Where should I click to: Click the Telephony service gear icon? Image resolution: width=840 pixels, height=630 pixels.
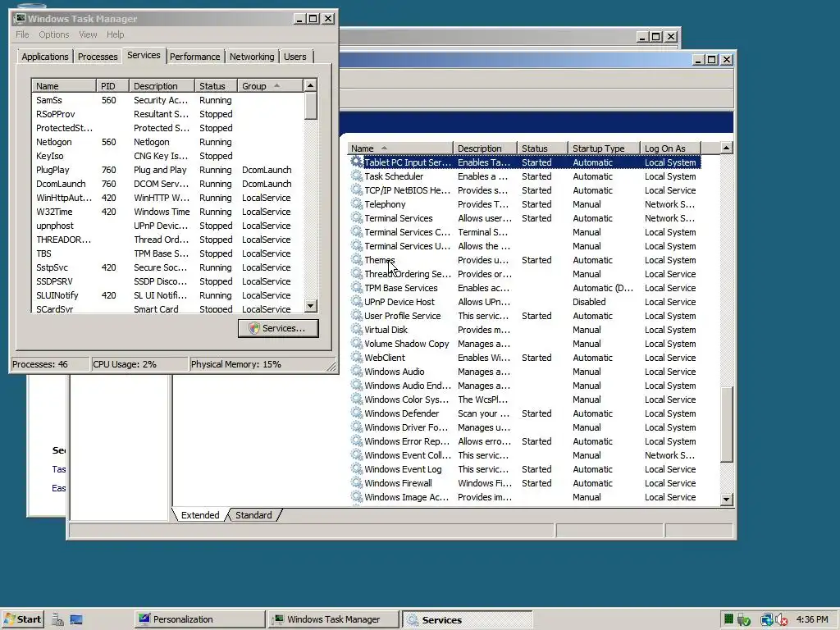point(356,203)
